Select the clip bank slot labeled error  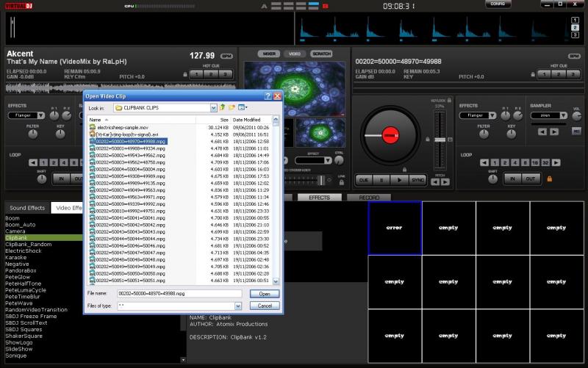[x=395, y=228]
